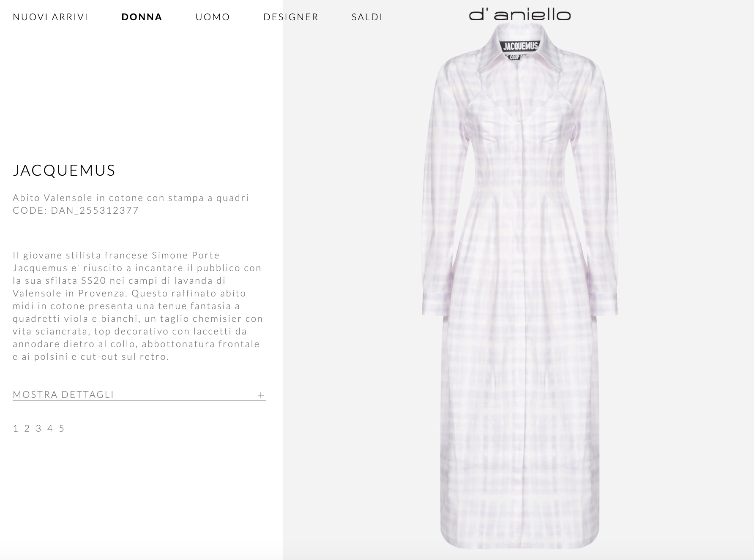Open the NUOVI ARRIVI menu

tap(50, 17)
